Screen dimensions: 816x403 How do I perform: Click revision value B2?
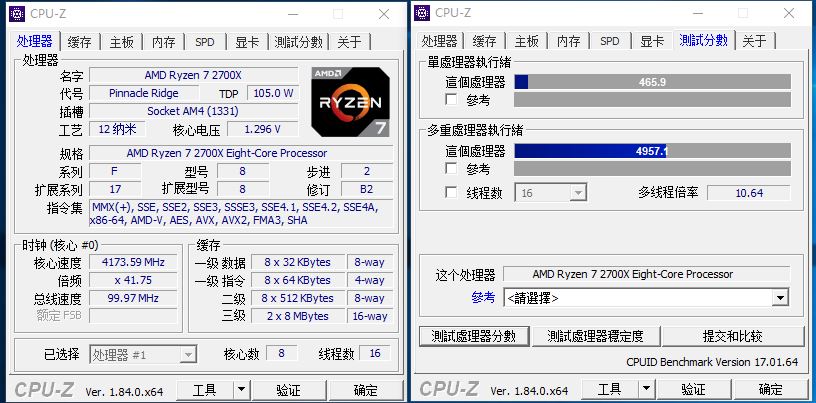366,188
